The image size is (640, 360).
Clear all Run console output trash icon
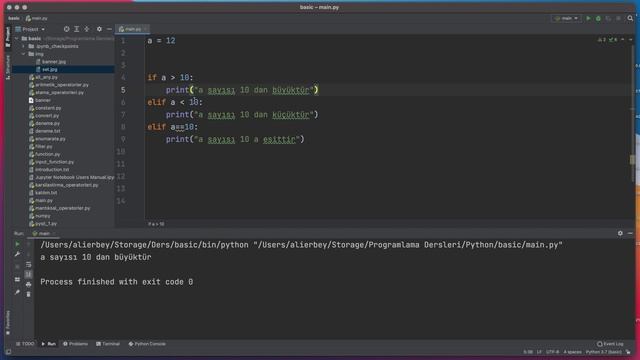(x=28, y=294)
